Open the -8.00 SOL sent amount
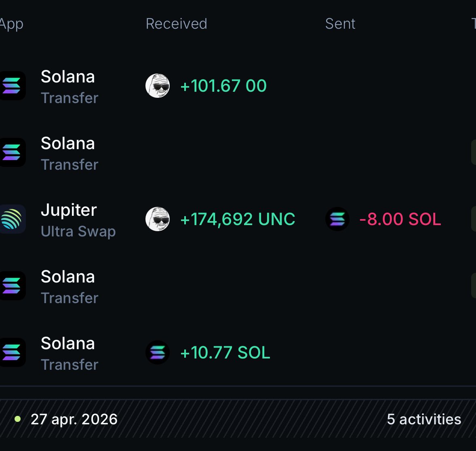Screen dimensions: 476x451 coord(400,219)
